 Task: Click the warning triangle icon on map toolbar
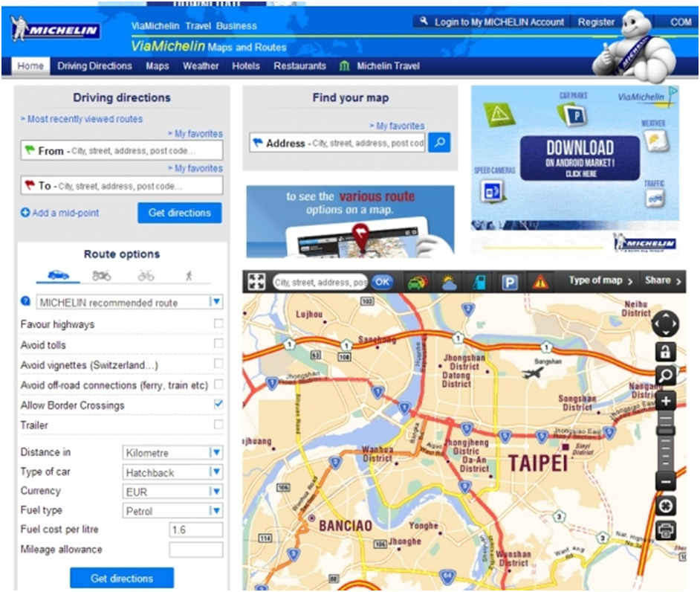[x=540, y=282]
